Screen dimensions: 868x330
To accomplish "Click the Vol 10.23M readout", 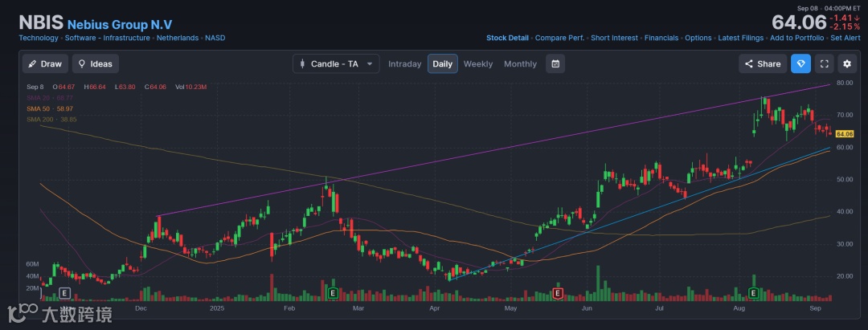I will point(191,87).
